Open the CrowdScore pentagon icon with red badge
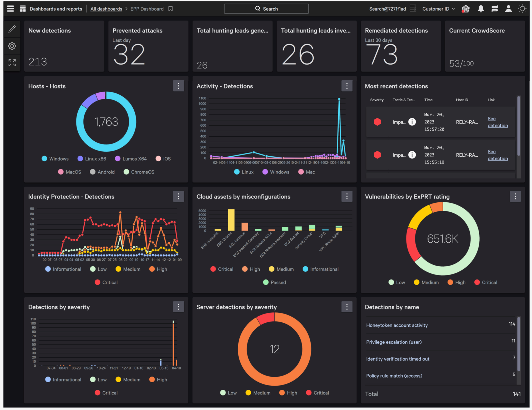532x410 pixels. coord(465,9)
